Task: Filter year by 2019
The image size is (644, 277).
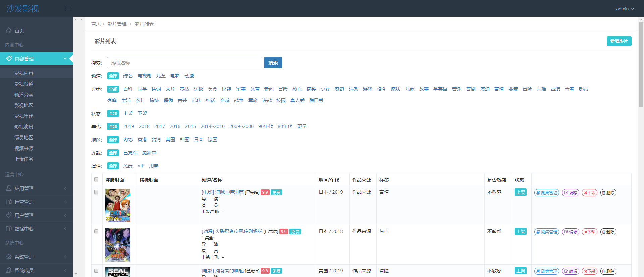Action: pos(128,126)
